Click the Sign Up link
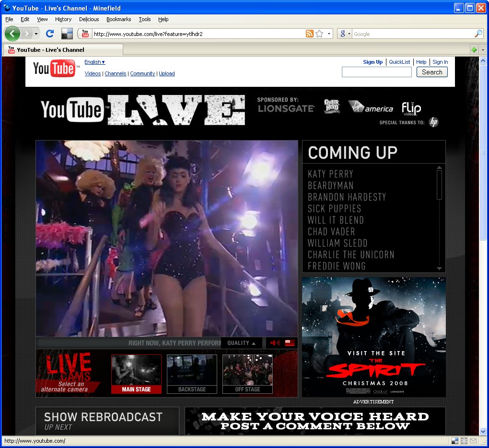This screenshot has width=489, height=448. 373,62
